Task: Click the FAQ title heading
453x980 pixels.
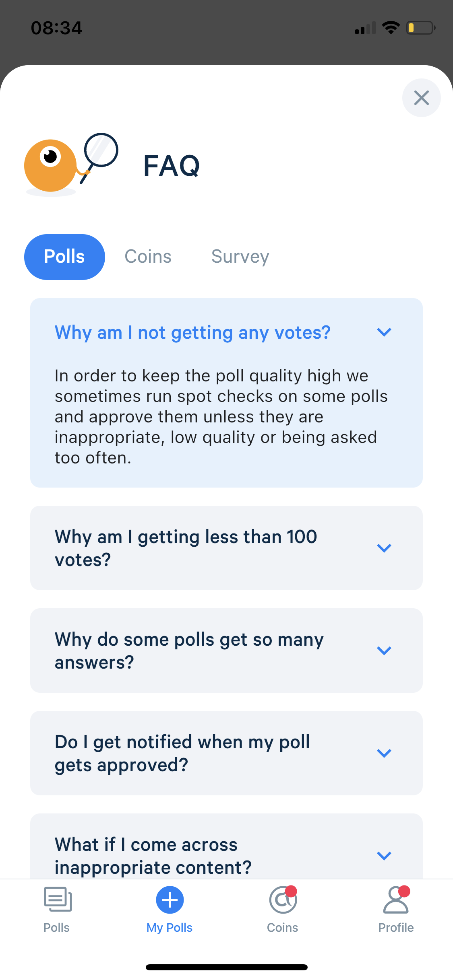Action: coord(171,165)
